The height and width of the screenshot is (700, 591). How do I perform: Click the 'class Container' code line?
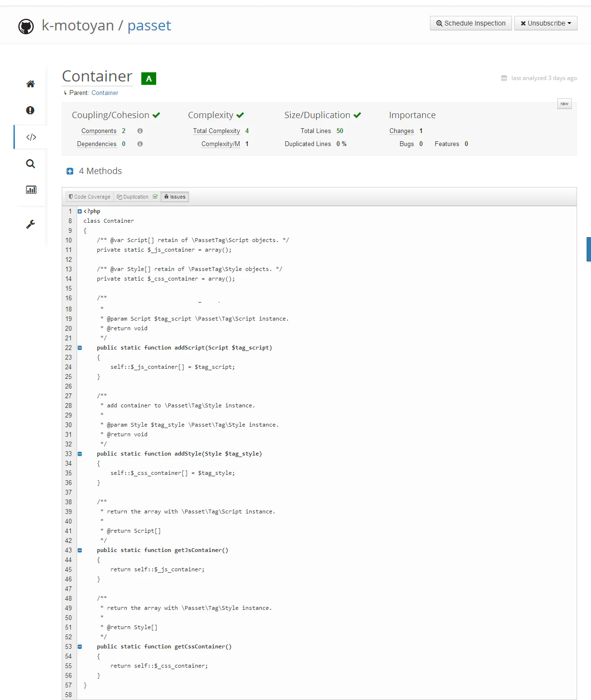pyautogui.click(x=109, y=221)
